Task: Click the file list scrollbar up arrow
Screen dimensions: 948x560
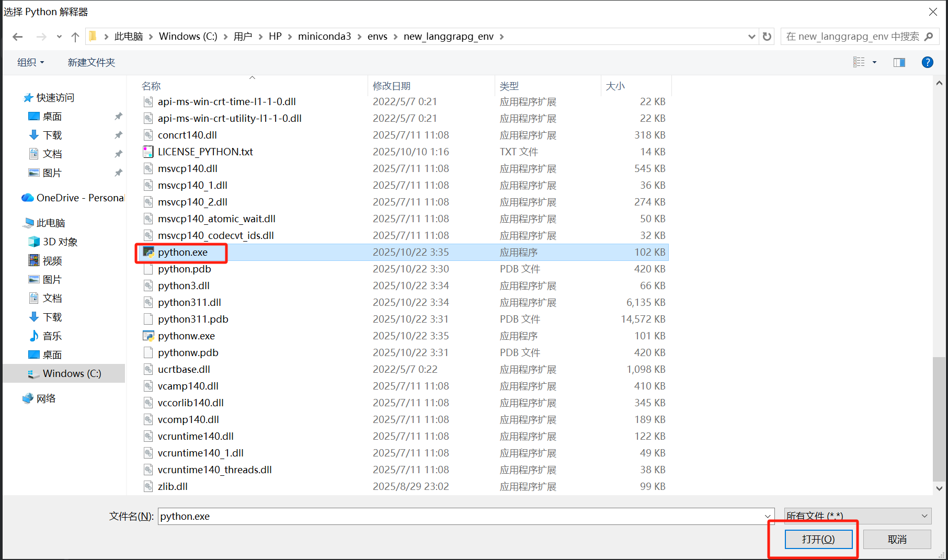Action: [x=939, y=83]
